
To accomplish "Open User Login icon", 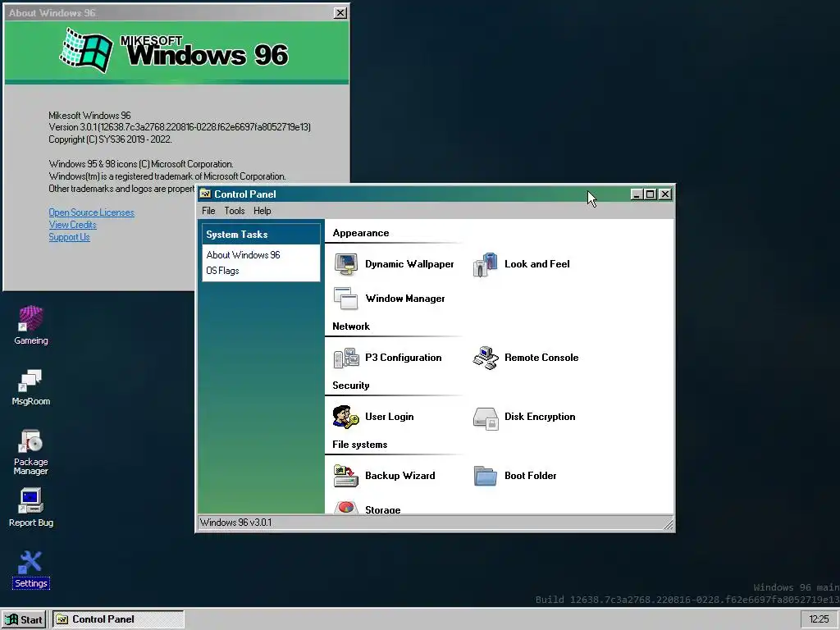I will point(346,417).
